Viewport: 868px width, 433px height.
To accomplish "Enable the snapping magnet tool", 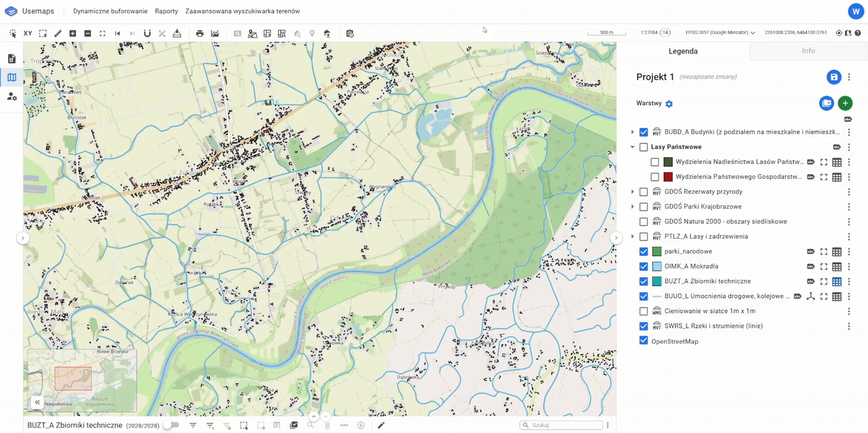I will tap(147, 33).
